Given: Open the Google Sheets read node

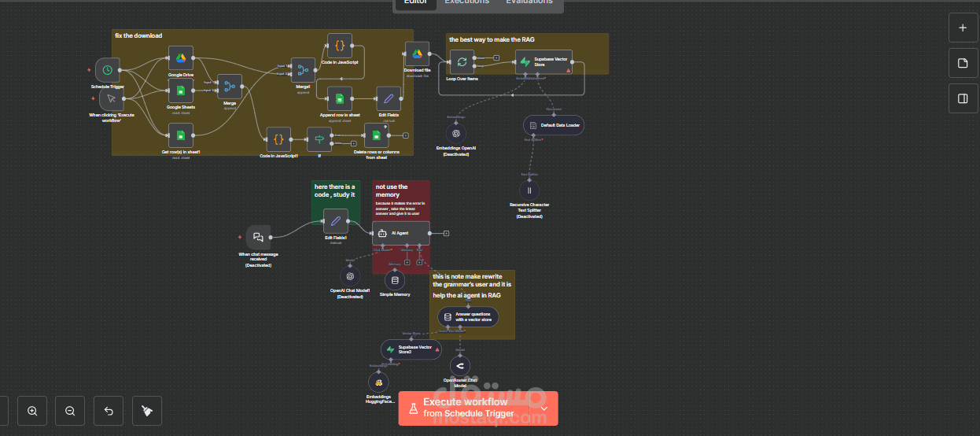Looking at the screenshot, I should pos(180,91).
